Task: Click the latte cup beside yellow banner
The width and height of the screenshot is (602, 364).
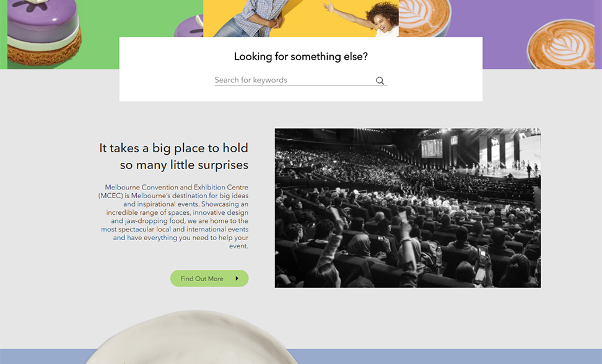Action: (424, 17)
